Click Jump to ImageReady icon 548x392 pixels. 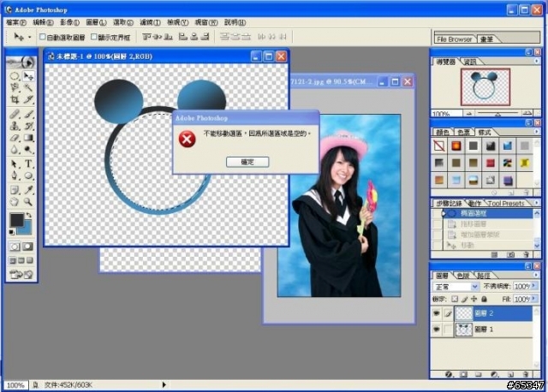(21, 275)
